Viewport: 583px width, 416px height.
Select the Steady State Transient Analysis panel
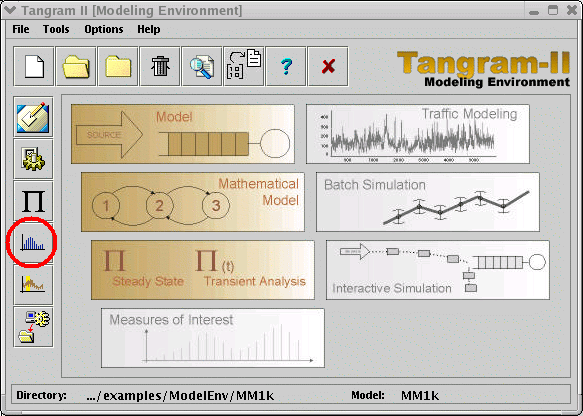point(203,270)
